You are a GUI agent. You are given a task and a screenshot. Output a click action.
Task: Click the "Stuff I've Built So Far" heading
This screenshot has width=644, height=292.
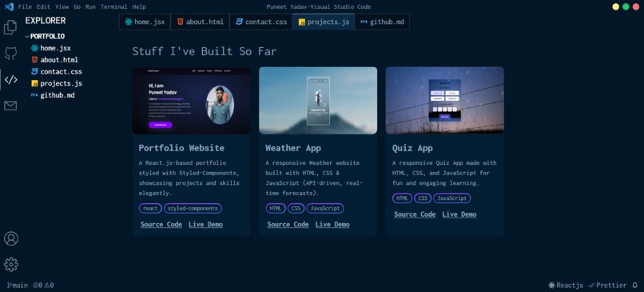(x=205, y=51)
